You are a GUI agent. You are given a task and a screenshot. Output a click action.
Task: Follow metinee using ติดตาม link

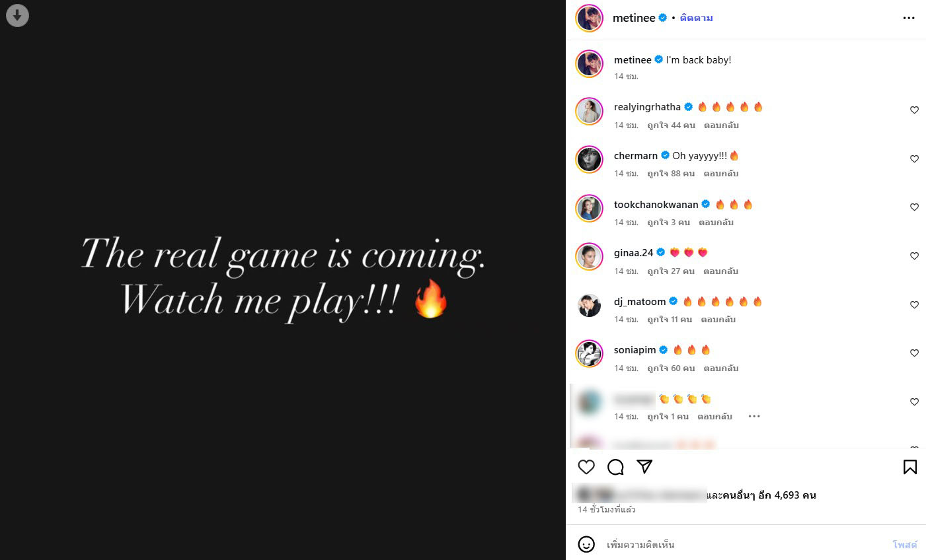click(x=696, y=18)
